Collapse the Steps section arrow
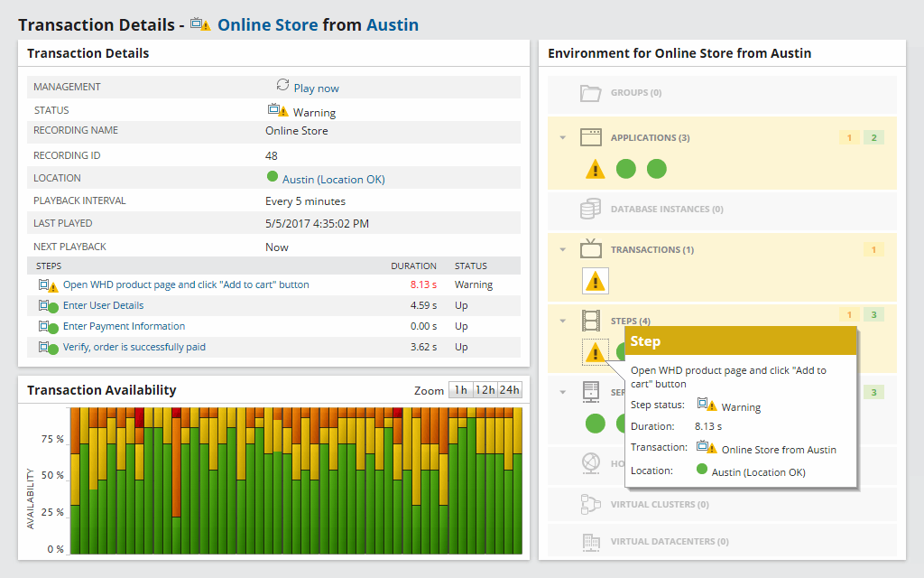924x578 pixels. pos(562,321)
